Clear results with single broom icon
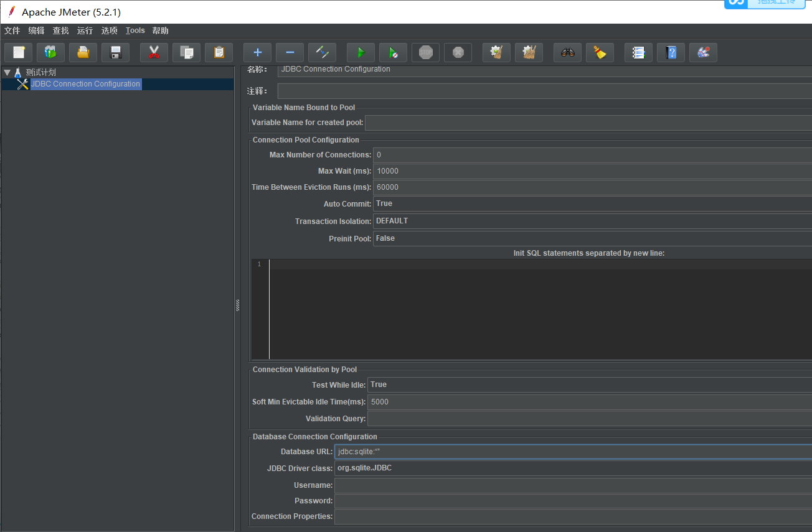812x532 pixels. (496, 53)
